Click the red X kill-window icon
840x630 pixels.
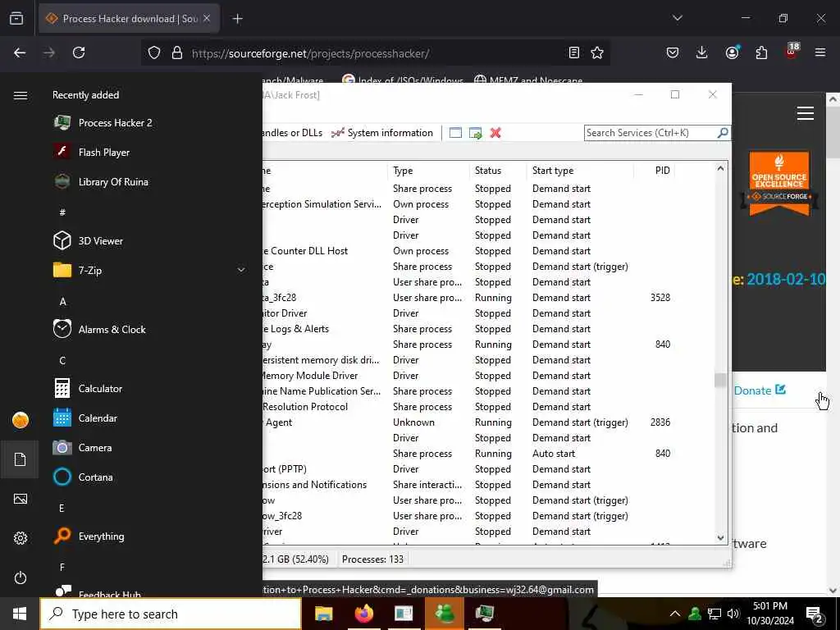tap(495, 133)
